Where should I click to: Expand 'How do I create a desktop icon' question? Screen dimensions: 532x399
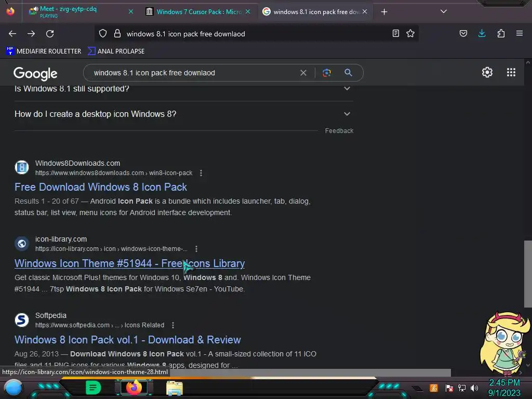(183, 114)
